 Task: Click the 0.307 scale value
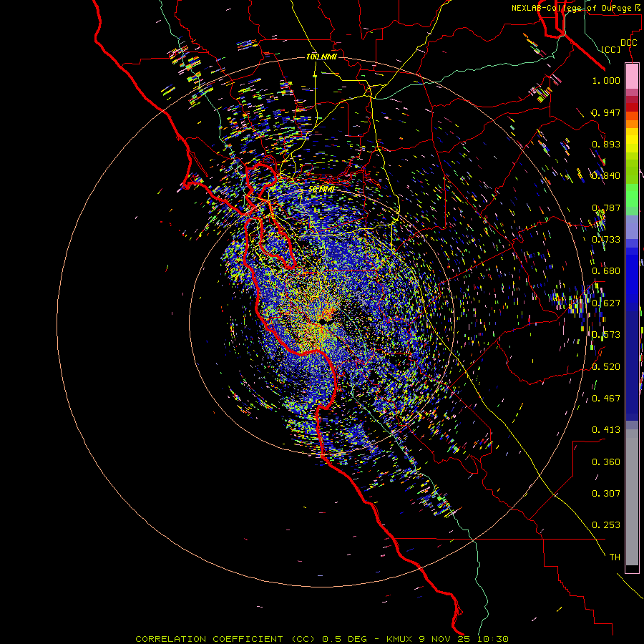pyautogui.click(x=606, y=494)
